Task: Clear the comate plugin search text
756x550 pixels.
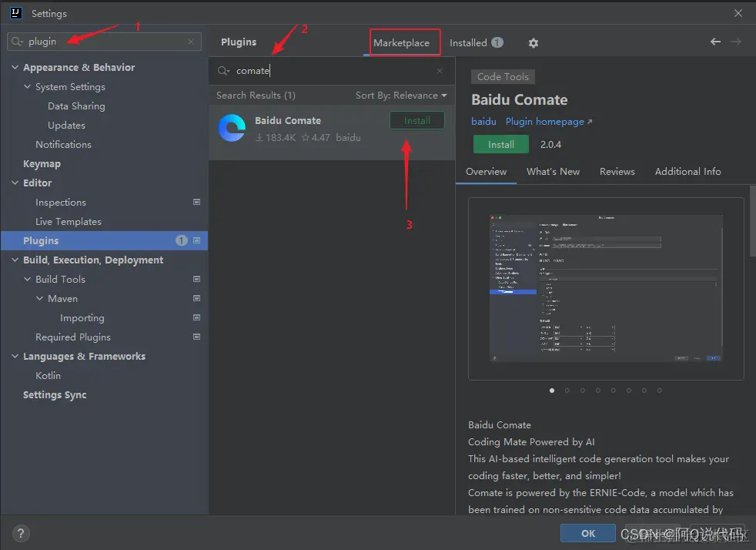Action: [440, 71]
